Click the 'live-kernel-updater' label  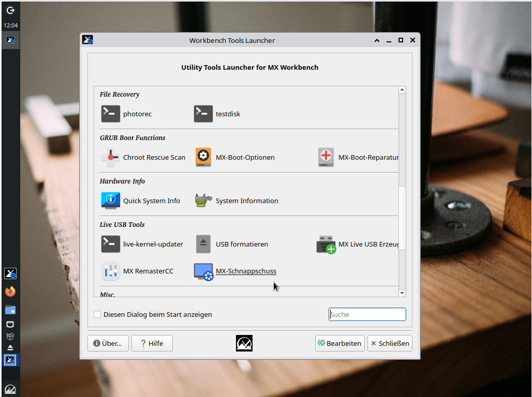coord(153,244)
